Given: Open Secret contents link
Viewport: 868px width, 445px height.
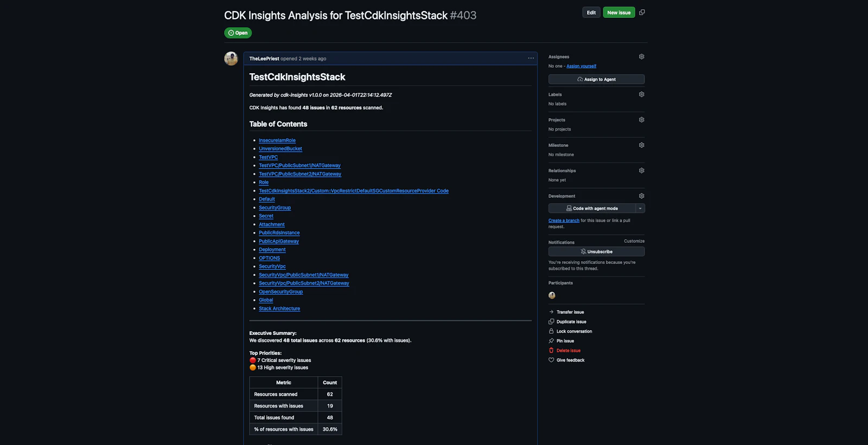Looking at the screenshot, I should [266, 216].
